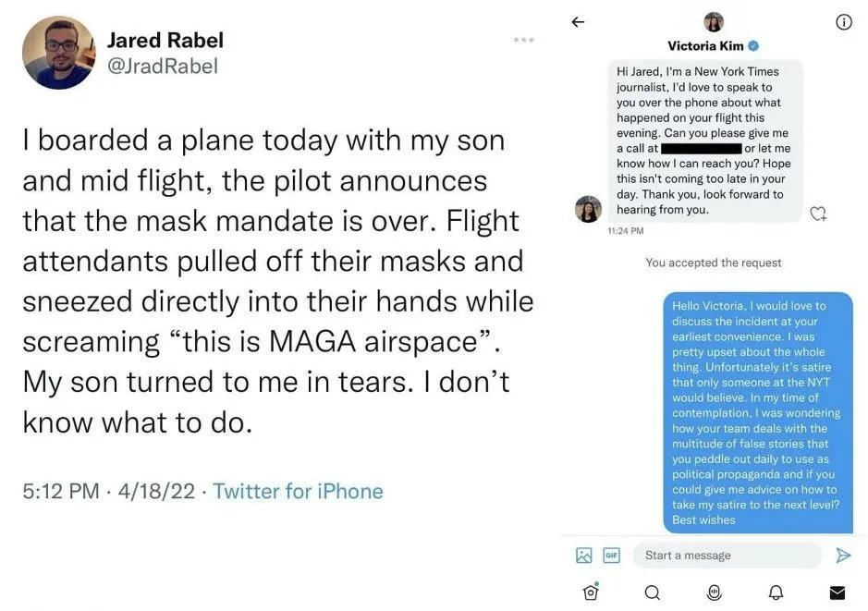The image size is (868, 611).
Task: Click the 5:12 PM tweet timestamp
Action: [x=56, y=491]
